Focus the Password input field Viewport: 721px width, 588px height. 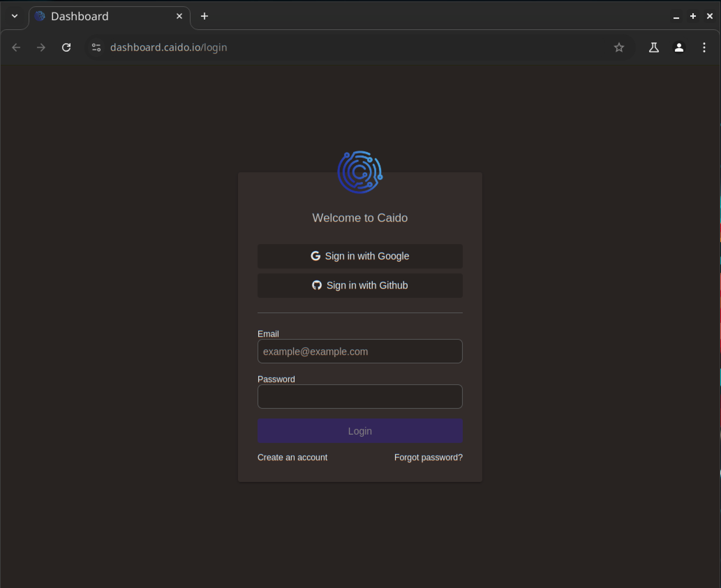point(360,397)
